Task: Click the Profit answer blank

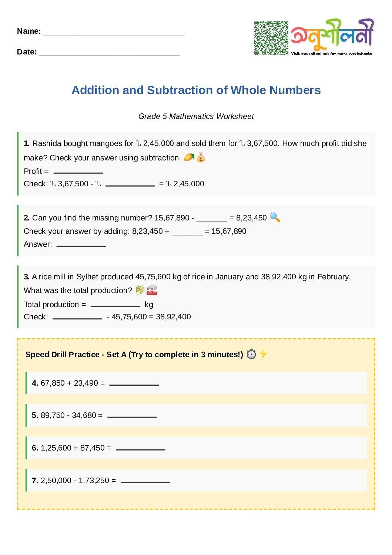Action: coord(78,172)
